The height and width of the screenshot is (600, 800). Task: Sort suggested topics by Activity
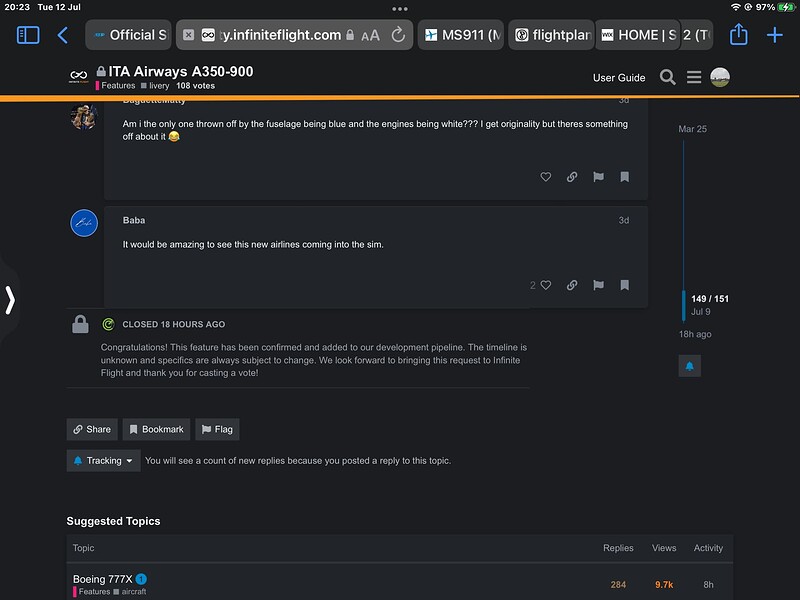(x=708, y=548)
